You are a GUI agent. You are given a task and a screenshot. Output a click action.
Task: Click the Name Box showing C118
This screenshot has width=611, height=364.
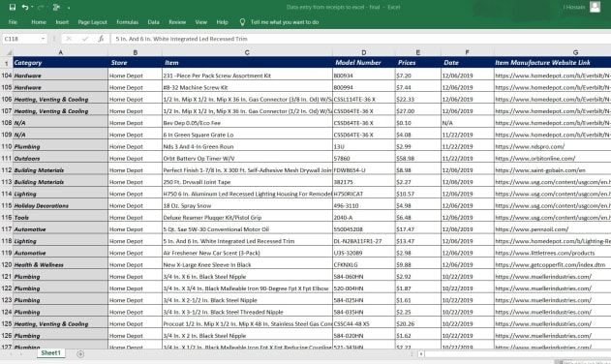click(20, 39)
